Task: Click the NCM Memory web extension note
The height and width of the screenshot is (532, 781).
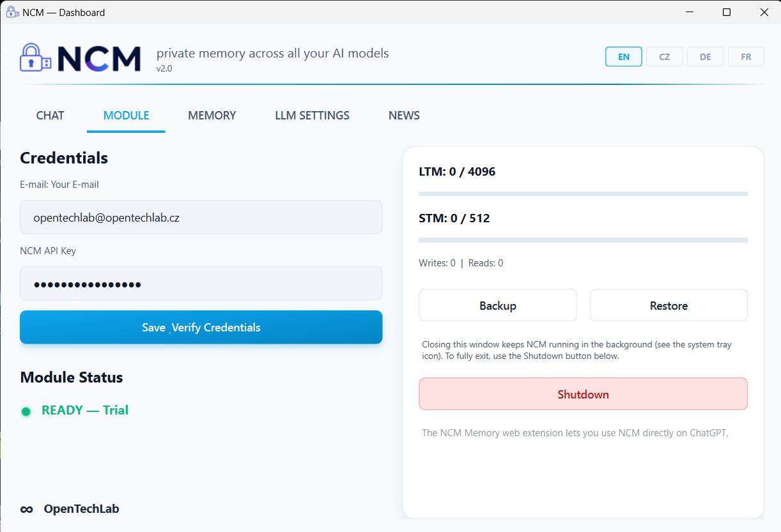Action: [575, 433]
